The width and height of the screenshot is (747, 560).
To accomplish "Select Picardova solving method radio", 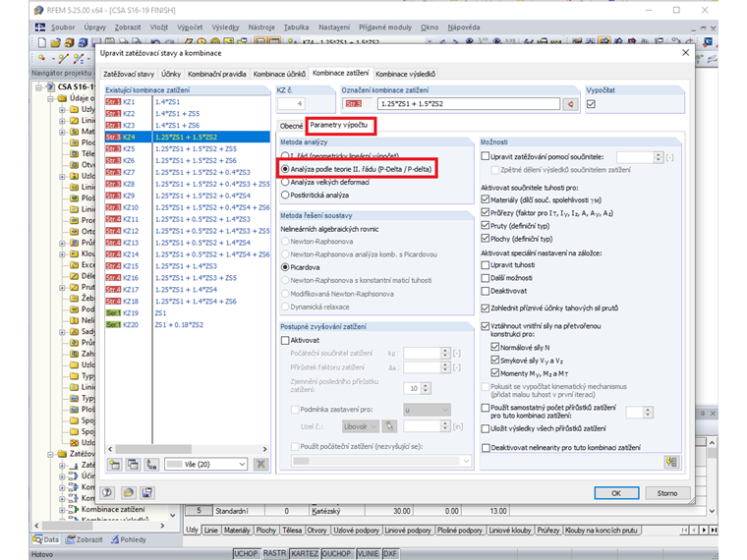I will click(285, 267).
